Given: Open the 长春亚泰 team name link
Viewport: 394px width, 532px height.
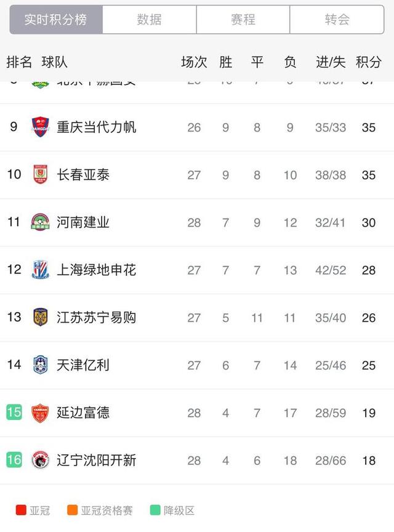Looking at the screenshot, I should tap(83, 175).
